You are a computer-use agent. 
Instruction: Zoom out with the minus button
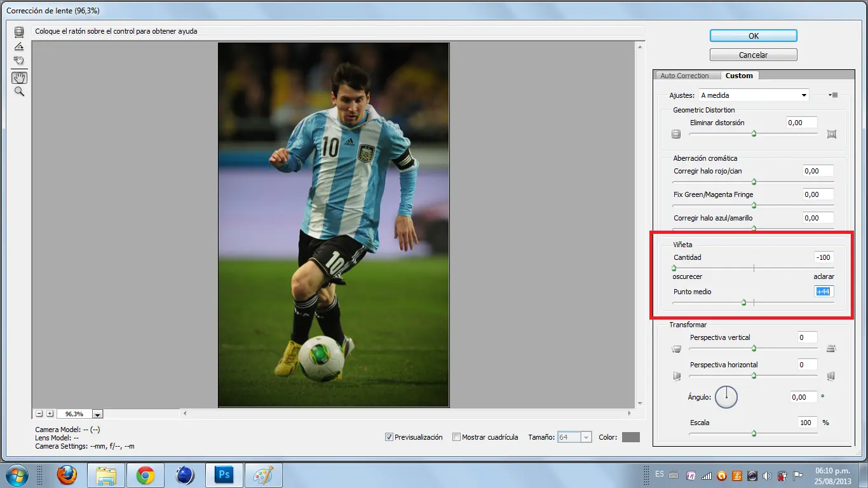pos(39,414)
